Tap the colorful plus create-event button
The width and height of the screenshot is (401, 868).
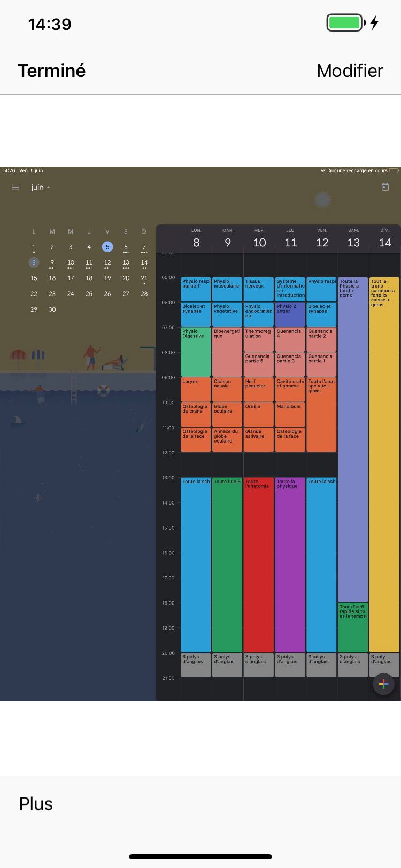(x=383, y=684)
